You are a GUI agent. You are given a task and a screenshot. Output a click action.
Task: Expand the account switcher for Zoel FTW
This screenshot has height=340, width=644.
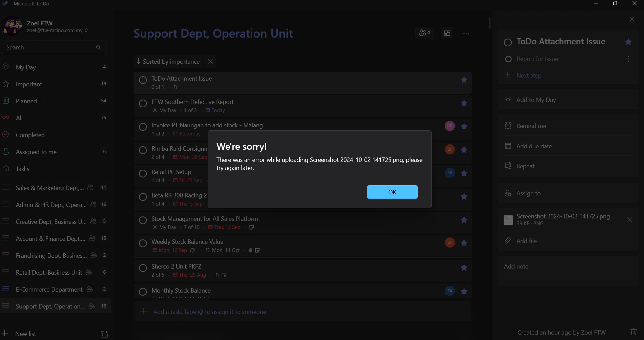pyautogui.click(x=86, y=30)
